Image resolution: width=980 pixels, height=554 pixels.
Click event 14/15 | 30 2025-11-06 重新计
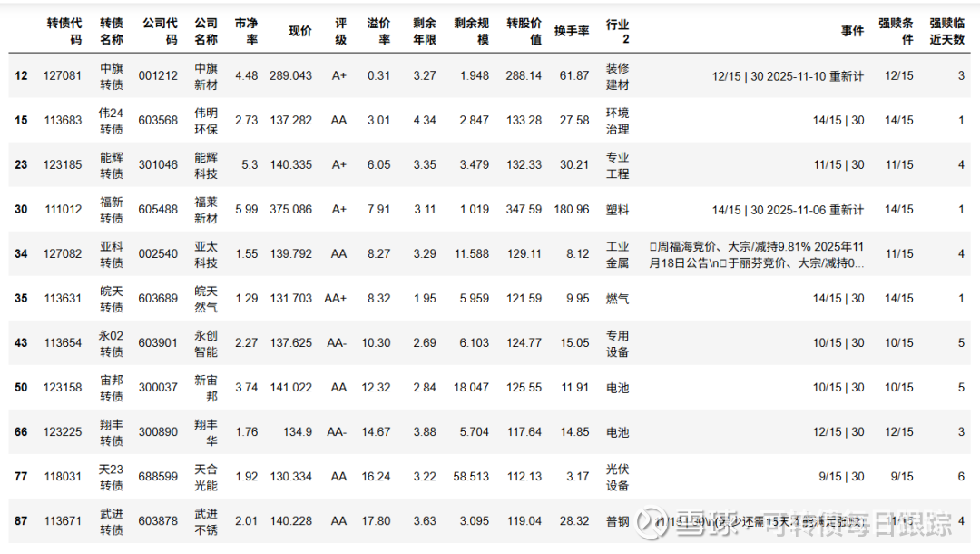pos(788,210)
